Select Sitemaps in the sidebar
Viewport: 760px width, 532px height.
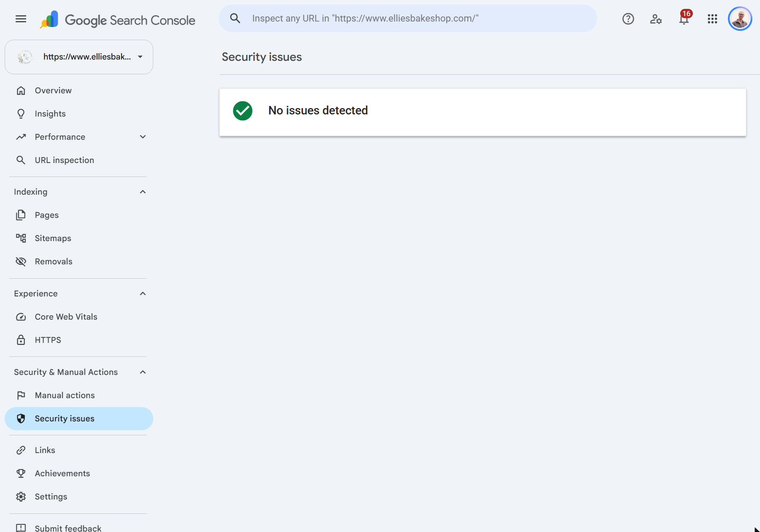79,239
